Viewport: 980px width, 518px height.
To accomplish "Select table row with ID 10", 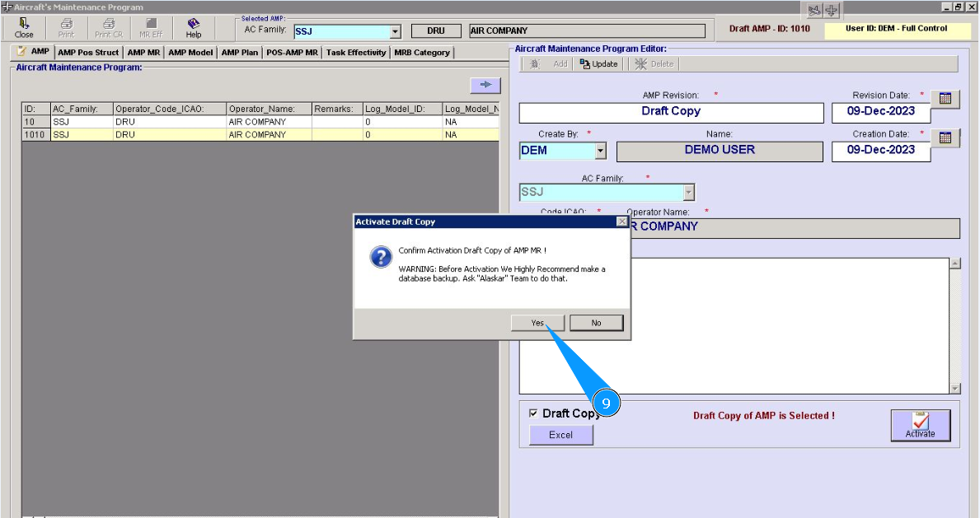I will pos(260,122).
